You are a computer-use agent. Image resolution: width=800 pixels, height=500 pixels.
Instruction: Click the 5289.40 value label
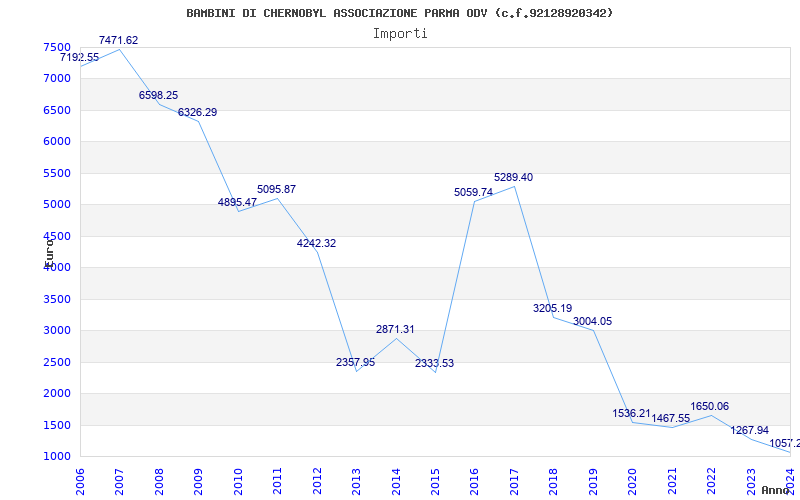click(513, 178)
